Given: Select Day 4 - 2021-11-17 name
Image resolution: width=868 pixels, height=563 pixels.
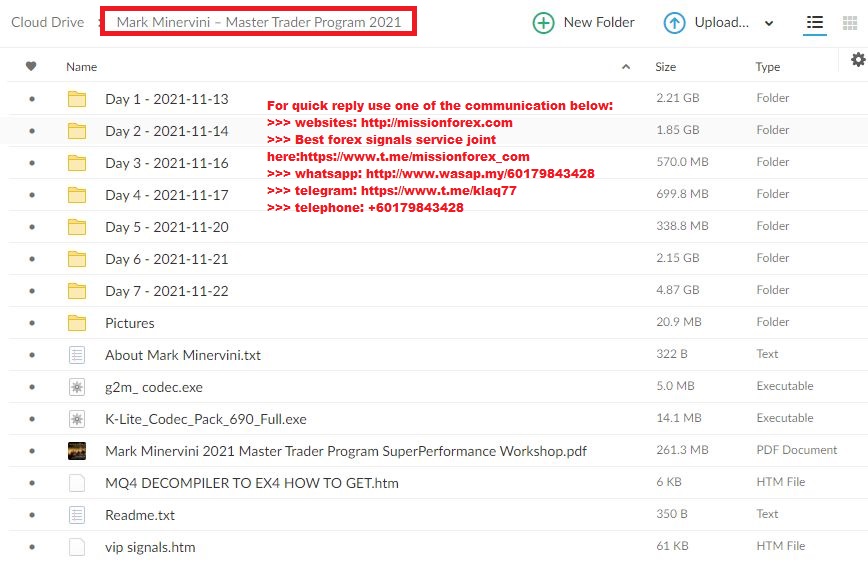Looking at the screenshot, I should pos(167,195).
